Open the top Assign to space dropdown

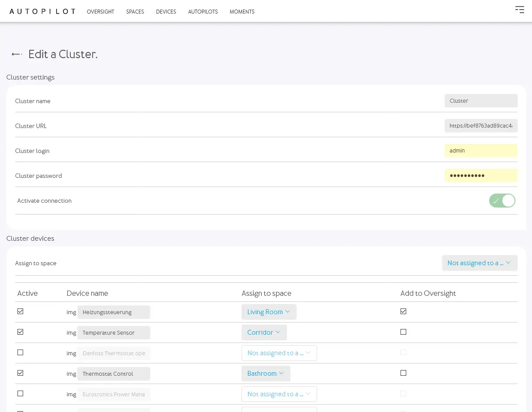479,263
